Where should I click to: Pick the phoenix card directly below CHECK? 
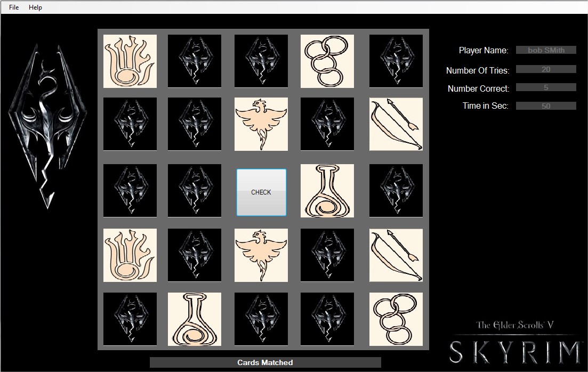click(261, 255)
